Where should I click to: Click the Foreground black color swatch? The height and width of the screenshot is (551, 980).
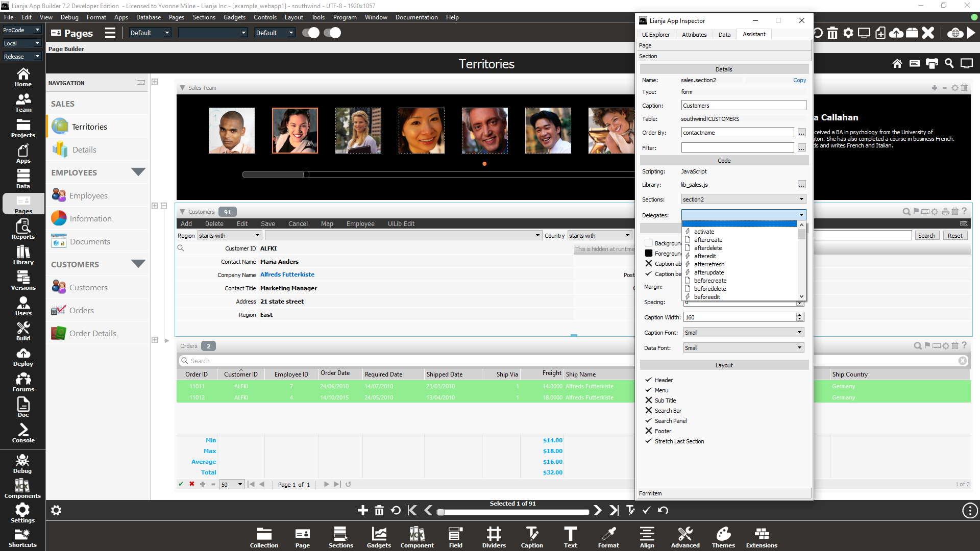click(649, 254)
